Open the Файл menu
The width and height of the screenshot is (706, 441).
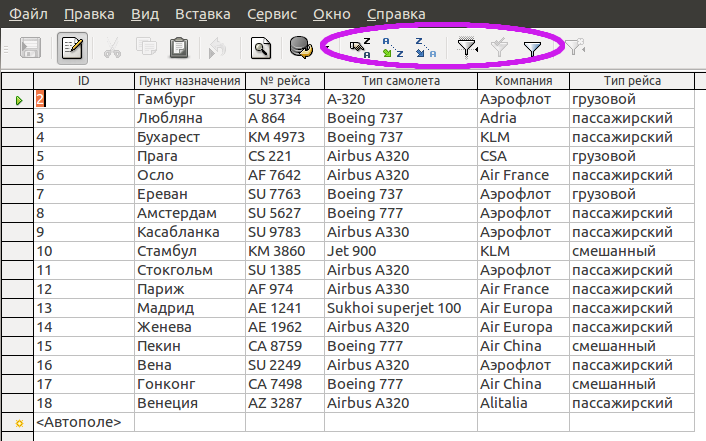pos(28,14)
